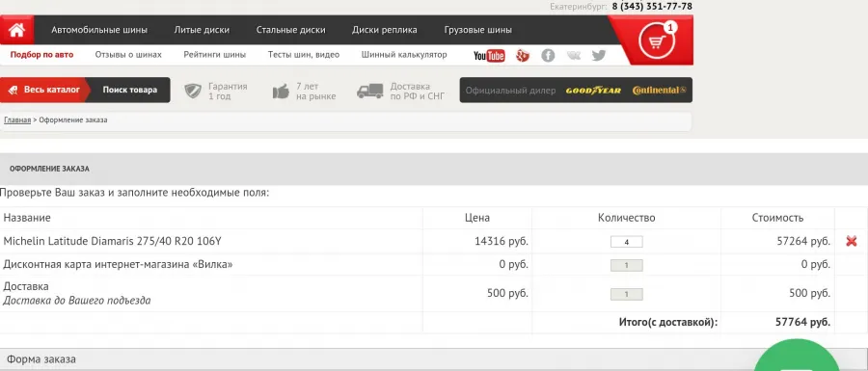
Task: Edit Michelin tire quantity field
Action: (626, 242)
